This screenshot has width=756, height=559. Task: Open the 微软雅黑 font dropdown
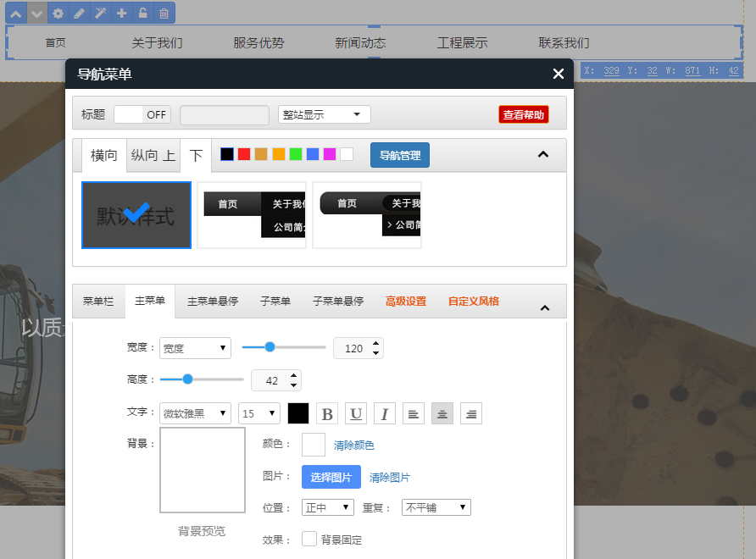point(195,413)
